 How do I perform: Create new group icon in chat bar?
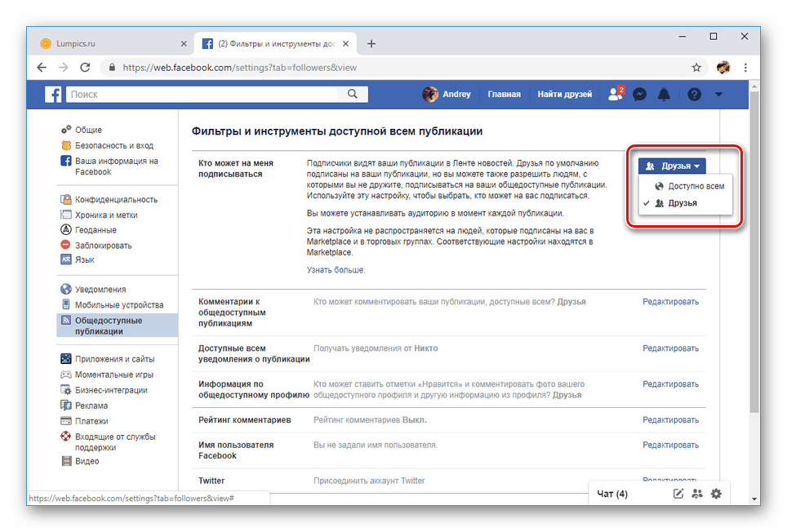click(x=697, y=494)
